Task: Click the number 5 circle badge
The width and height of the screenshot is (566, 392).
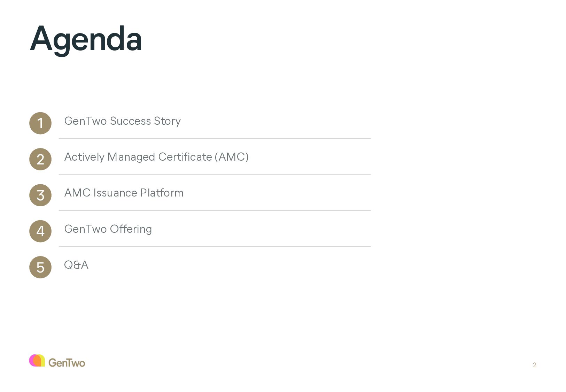Action: click(40, 267)
